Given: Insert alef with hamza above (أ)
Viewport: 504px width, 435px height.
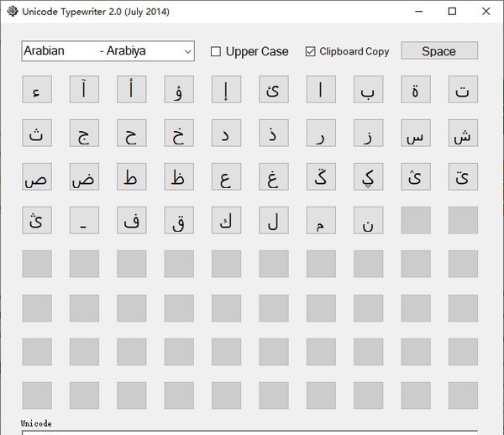Looking at the screenshot, I should point(132,89).
